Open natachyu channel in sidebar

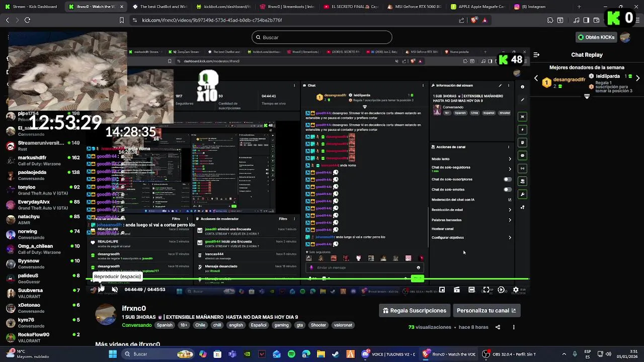(x=43, y=219)
